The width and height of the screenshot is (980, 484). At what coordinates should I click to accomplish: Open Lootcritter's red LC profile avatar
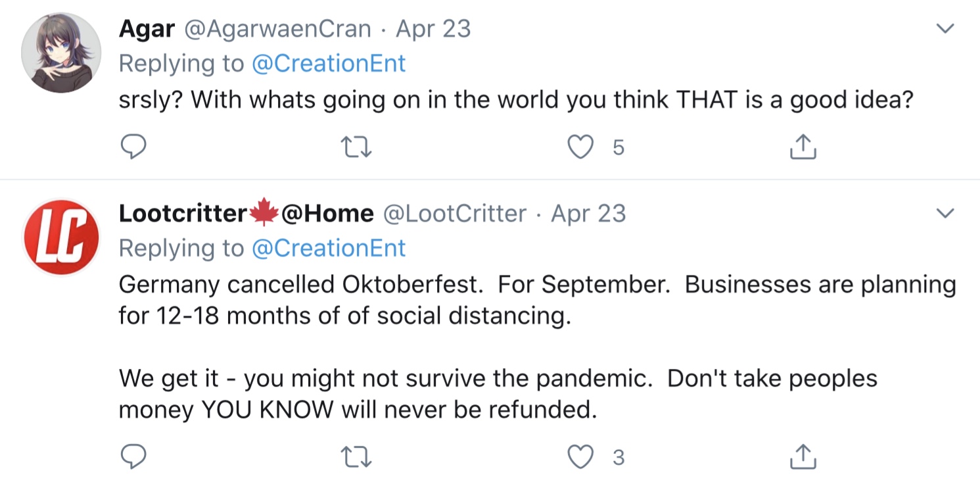click(x=60, y=237)
